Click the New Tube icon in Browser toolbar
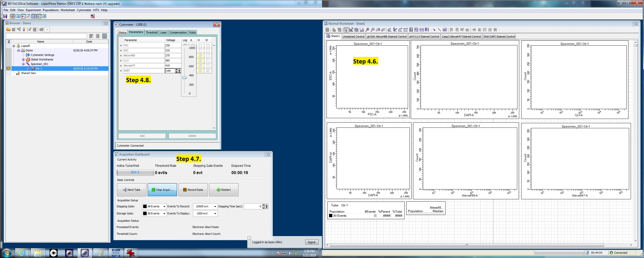Image resolution: width=644 pixels, height=258 pixels. click(24, 29)
